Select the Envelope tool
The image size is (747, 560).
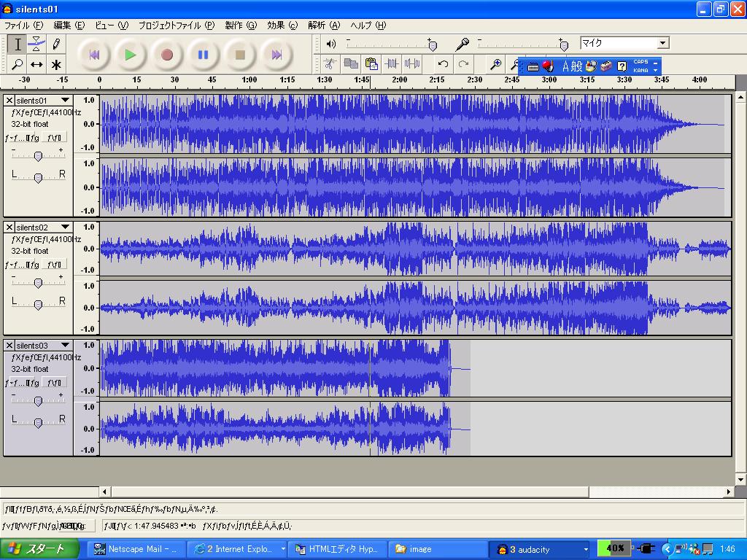[x=36, y=44]
